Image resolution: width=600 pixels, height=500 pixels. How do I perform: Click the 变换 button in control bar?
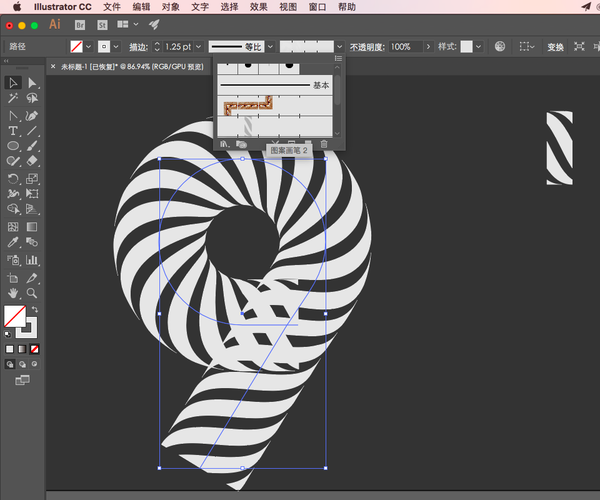pyautogui.click(x=555, y=47)
